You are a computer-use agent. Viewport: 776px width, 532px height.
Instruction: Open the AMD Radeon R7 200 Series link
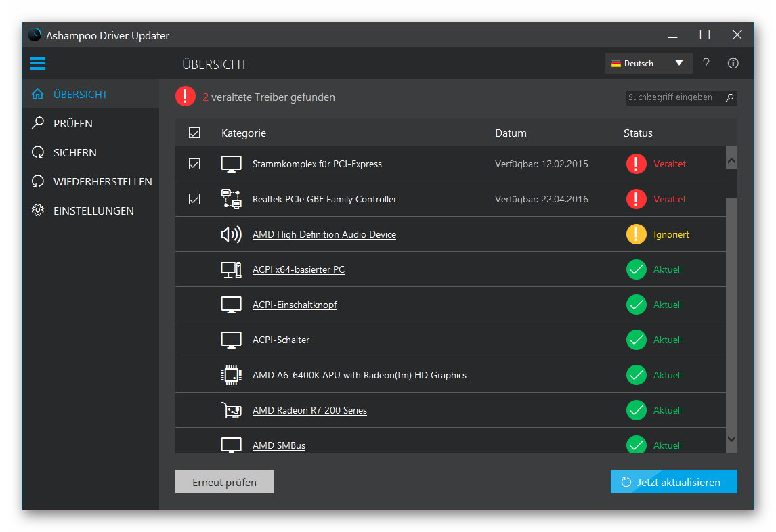[x=309, y=410]
